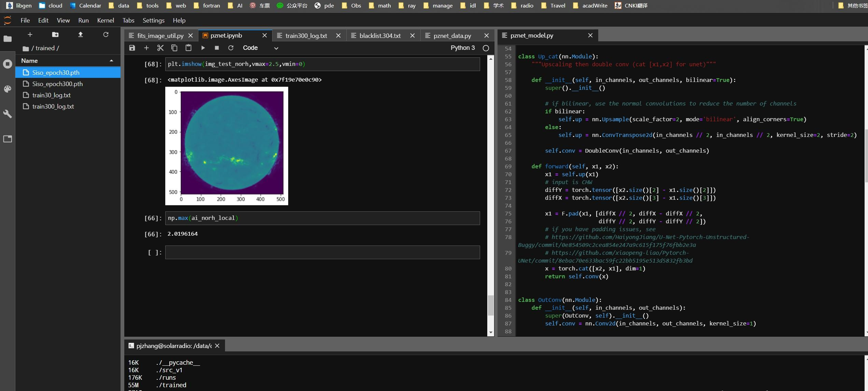Screen dimensions: 868x391
Task: Open the file browser sidebar icon
Action: coord(8,39)
